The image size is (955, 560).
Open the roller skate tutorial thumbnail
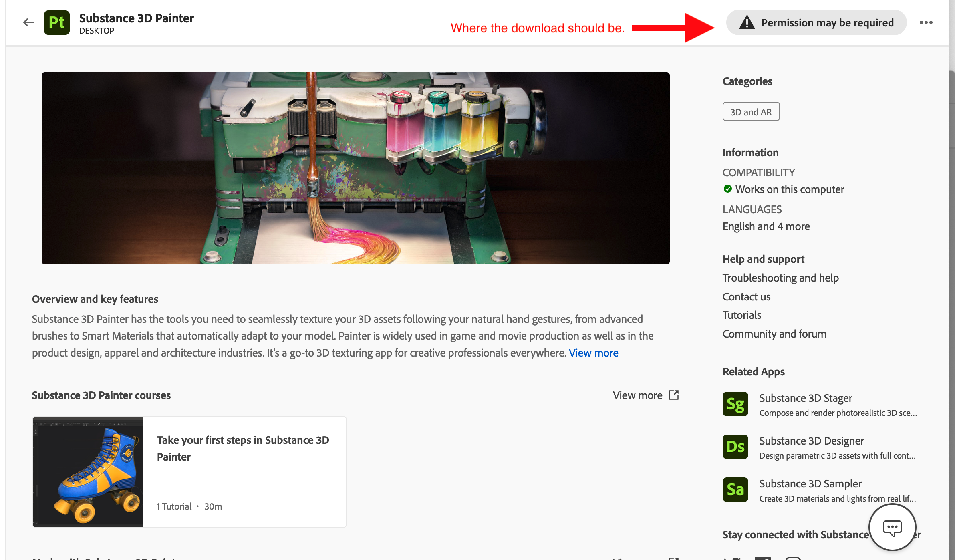click(x=88, y=471)
